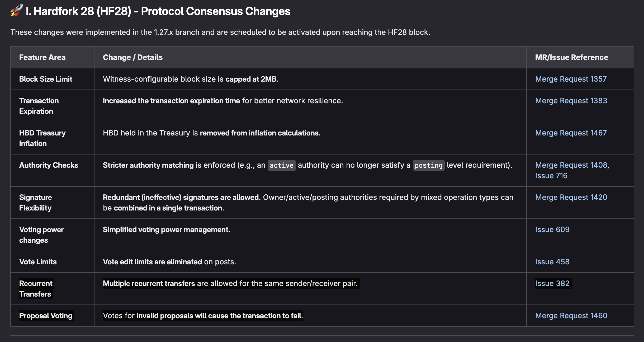
Task: Open the Merge Request 1357 link
Action: tap(571, 79)
